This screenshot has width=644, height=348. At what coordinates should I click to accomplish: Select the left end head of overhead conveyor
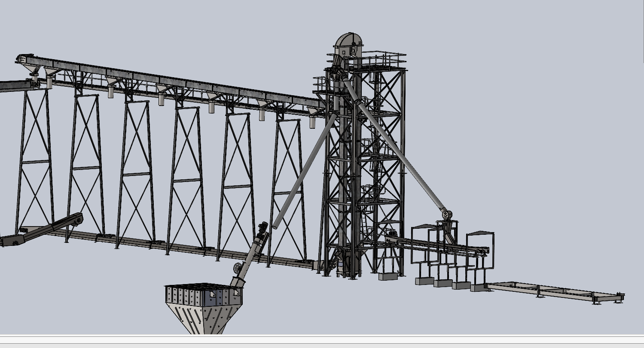(x=25, y=60)
